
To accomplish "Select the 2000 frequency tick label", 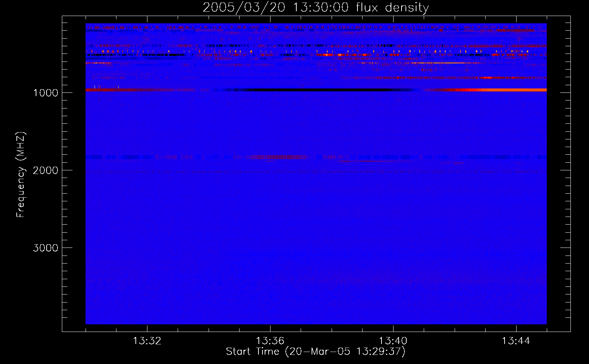I will coord(46,170).
